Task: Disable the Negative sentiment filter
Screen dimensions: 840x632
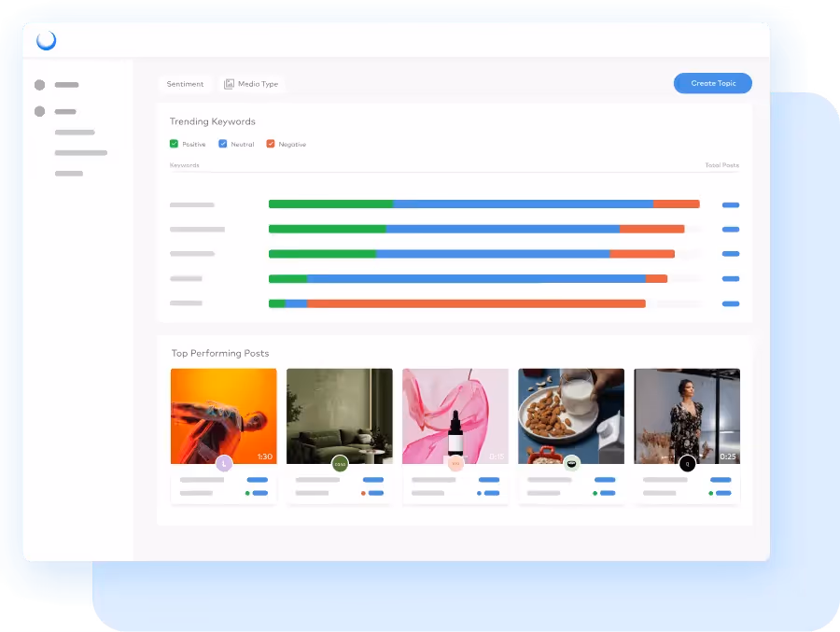Action: 271,144
